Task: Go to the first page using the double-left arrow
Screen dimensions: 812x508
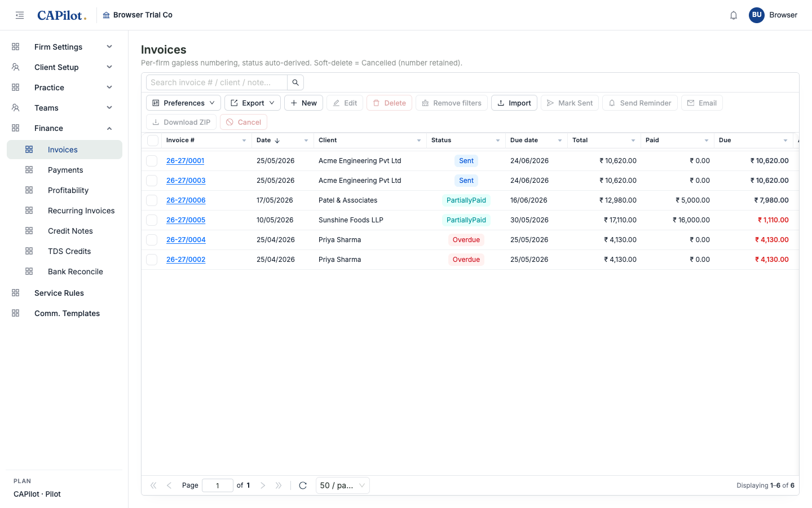Action: point(153,485)
